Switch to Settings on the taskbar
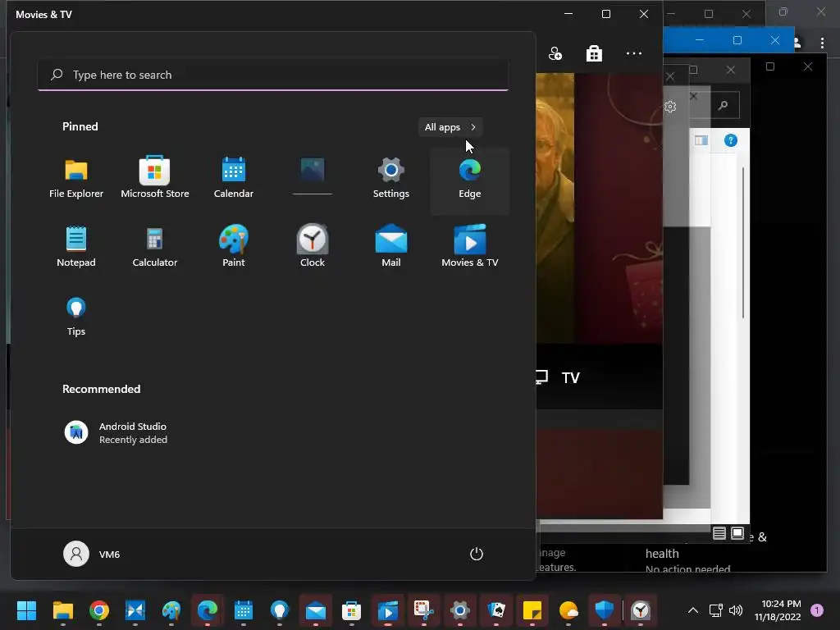Image resolution: width=840 pixels, height=630 pixels. pyautogui.click(x=459, y=610)
